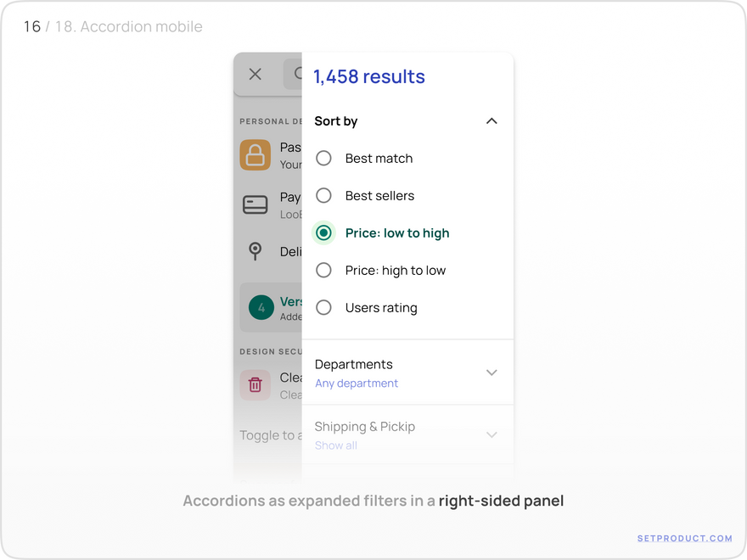
Task: Expand the Departments accordion chevron
Action: tap(491, 372)
